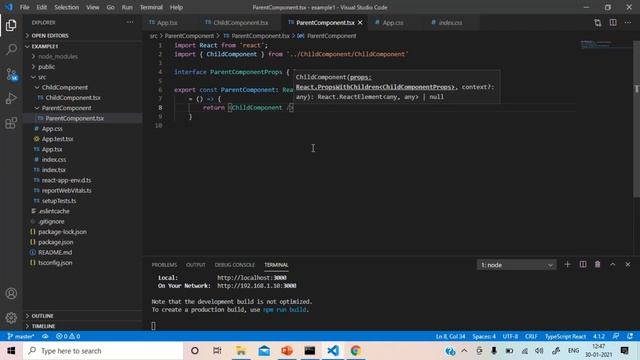The width and height of the screenshot is (640, 360).
Task: Select language mode 'TypeScript React'
Action: 565,336
